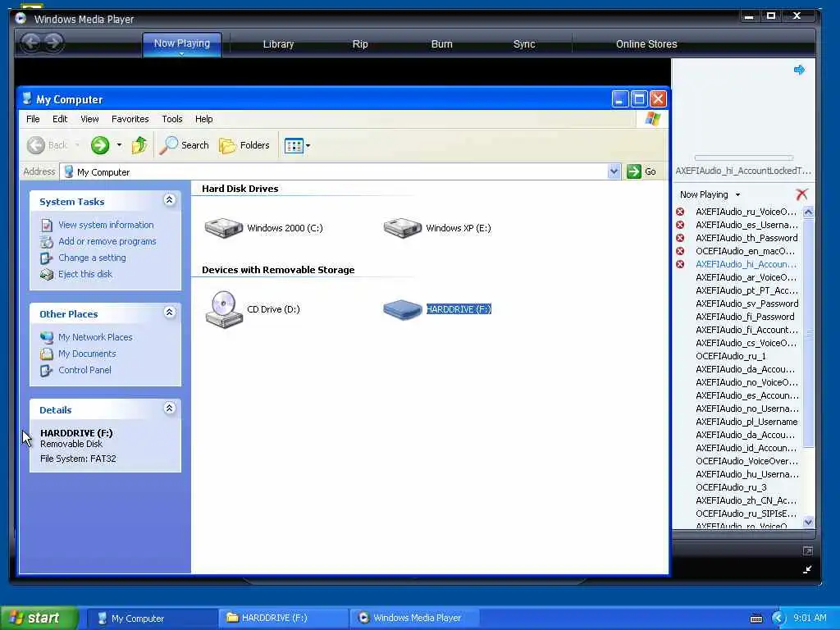Open the Edit menu in My Computer
Image resolution: width=840 pixels, height=630 pixels.
coord(59,119)
